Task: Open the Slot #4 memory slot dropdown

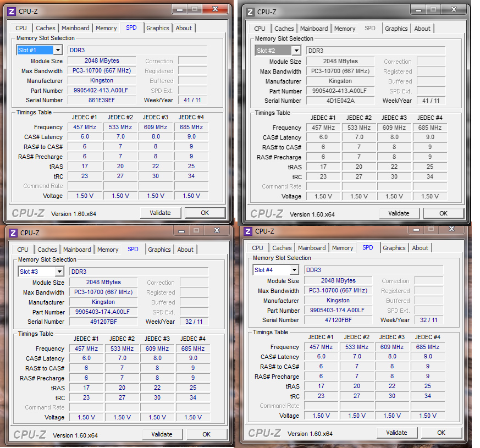Action: click(294, 270)
